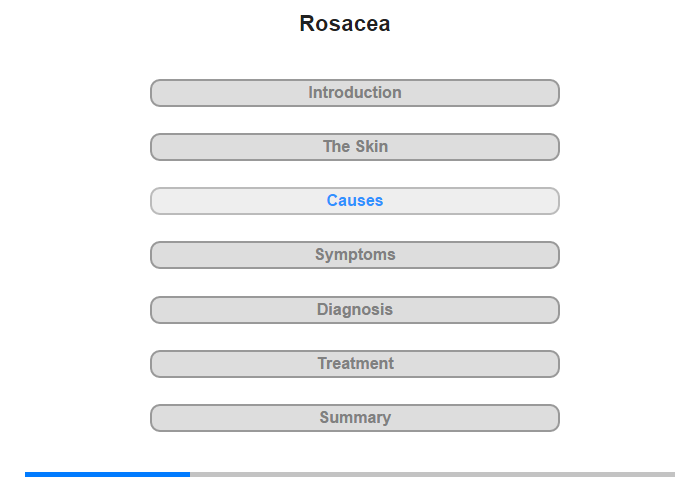This screenshot has width=700, height=480.
Task: Go to the Symptoms section
Action: coord(354,255)
